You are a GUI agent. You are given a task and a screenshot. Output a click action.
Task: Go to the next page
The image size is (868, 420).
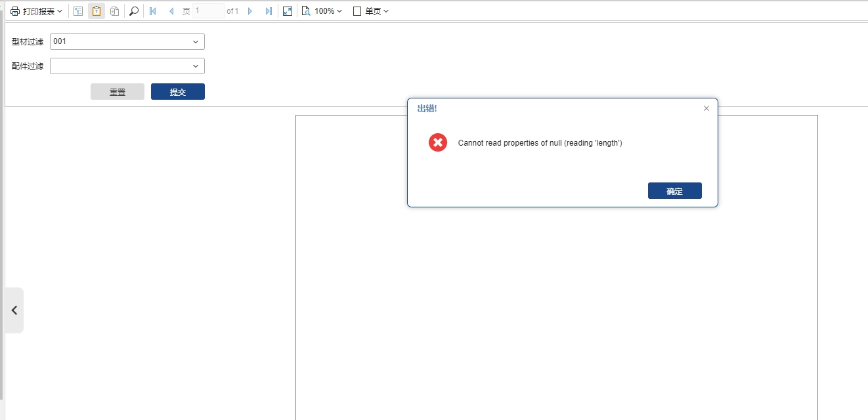pyautogui.click(x=250, y=11)
